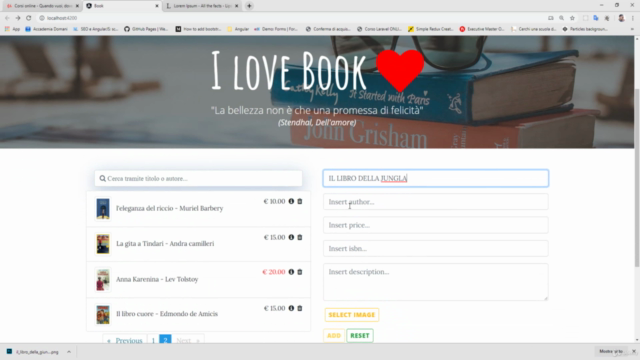Open info for Il libro cuore
Viewport: 640px width, 360px height.
pos(291,308)
